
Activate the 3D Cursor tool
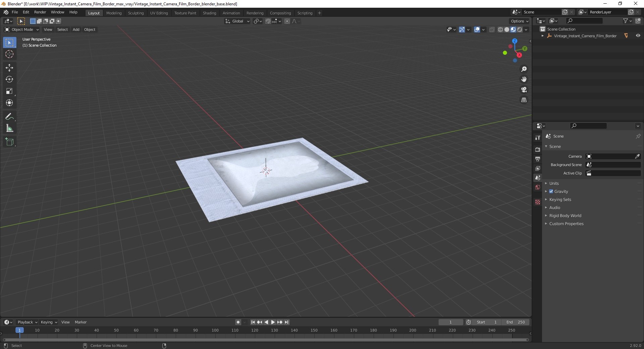tap(9, 54)
